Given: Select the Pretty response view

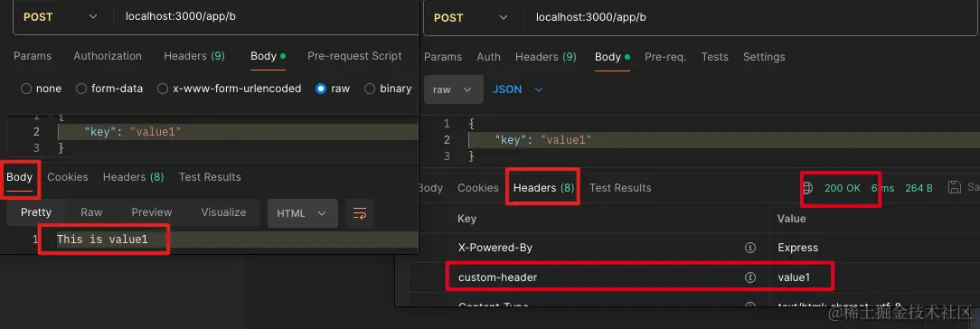Looking at the screenshot, I should [36, 212].
